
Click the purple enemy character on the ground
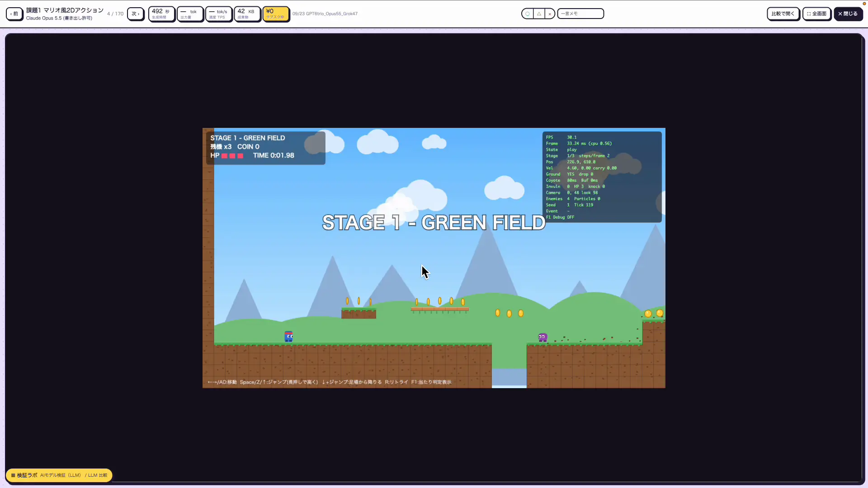click(542, 338)
